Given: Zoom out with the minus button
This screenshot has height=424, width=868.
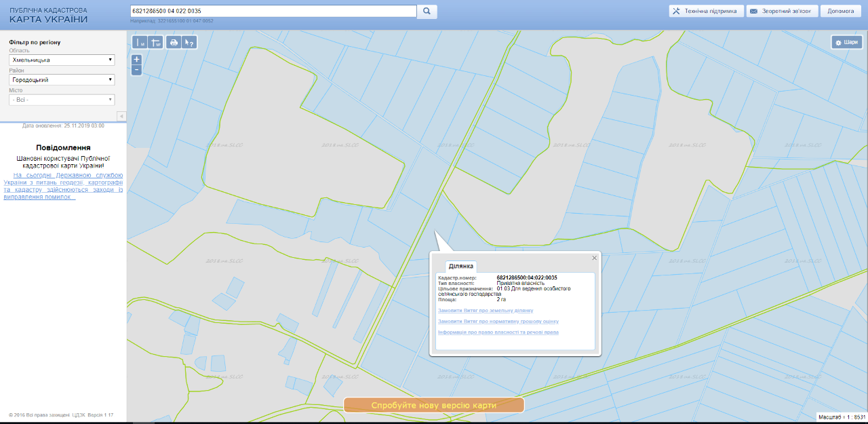Looking at the screenshot, I should 136,69.
